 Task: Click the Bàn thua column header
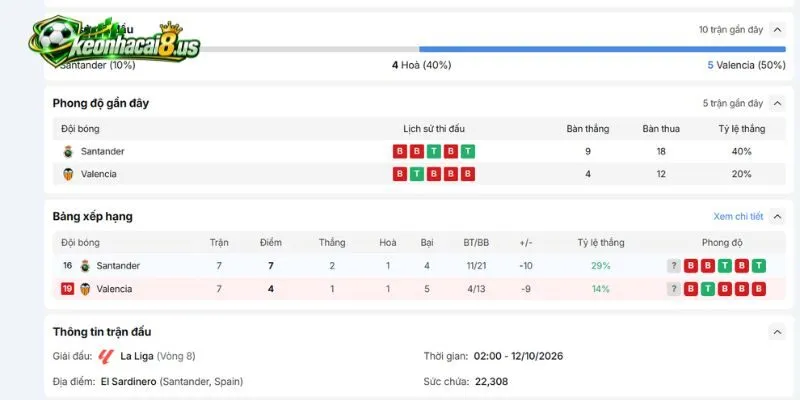coord(661,129)
